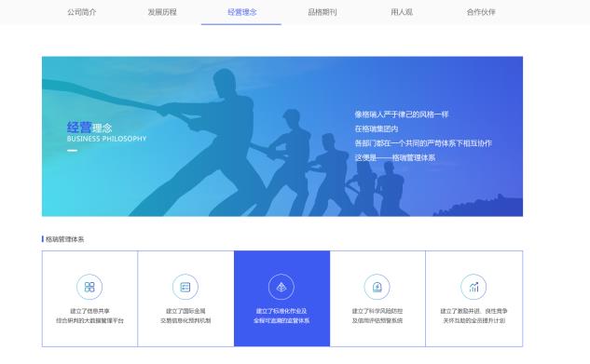590x364 pixels.
Task: Click the banner line 在格瑞集团内
Action: [x=377, y=128]
